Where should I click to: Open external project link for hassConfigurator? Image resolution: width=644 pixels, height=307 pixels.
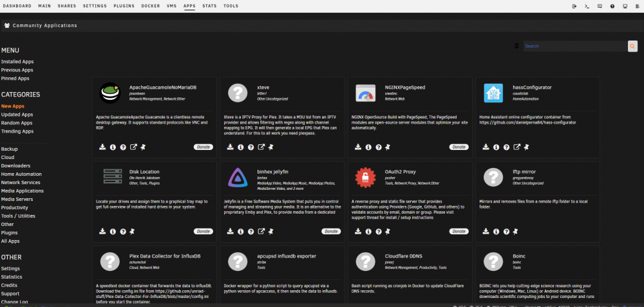tap(516, 147)
